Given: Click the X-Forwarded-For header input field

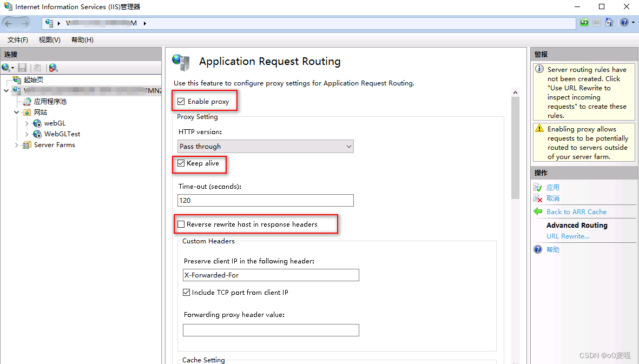Looking at the screenshot, I should tap(271, 275).
